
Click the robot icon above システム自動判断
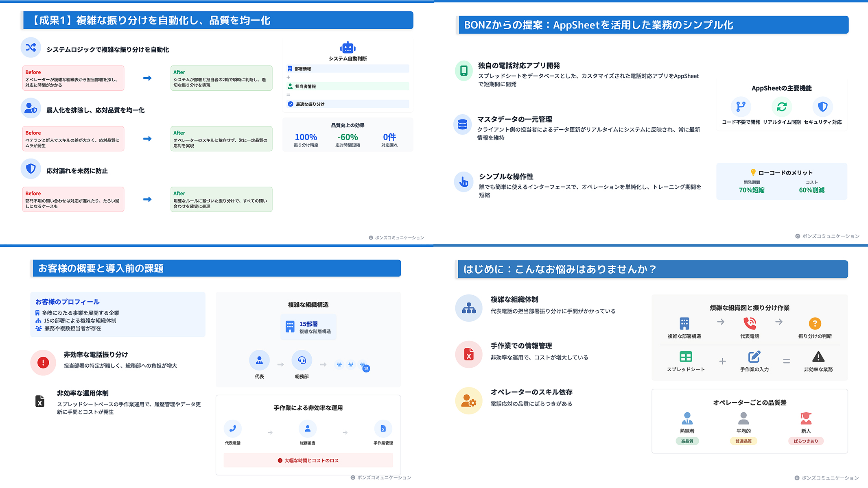point(348,48)
